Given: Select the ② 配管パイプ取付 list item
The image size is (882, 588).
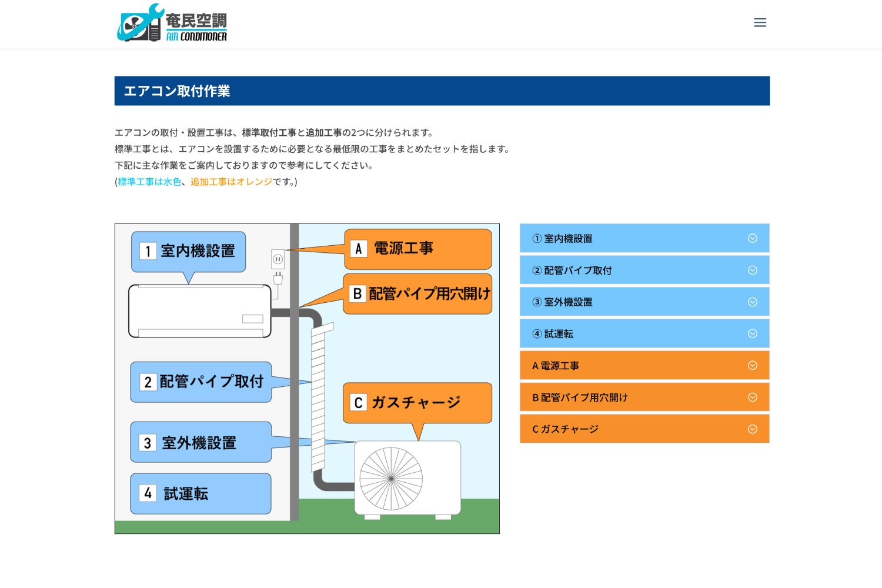Looking at the screenshot, I should click(x=644, y=270).
